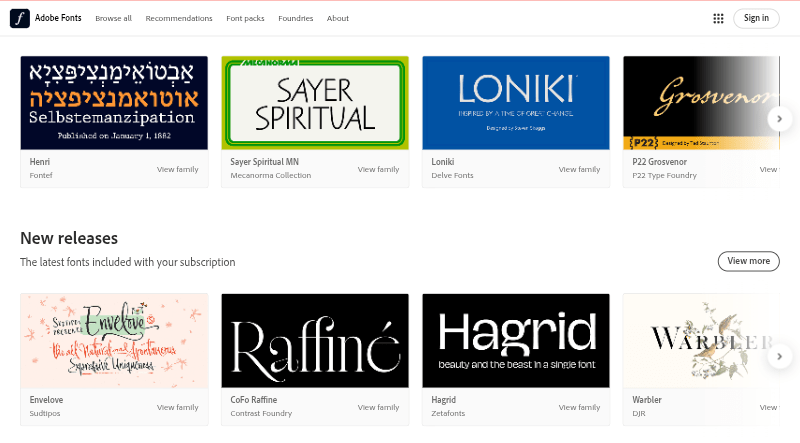The width and height of the screenshot is (800, 443).
Task: Click the Warbler font name
Action: tap(647, 400)
